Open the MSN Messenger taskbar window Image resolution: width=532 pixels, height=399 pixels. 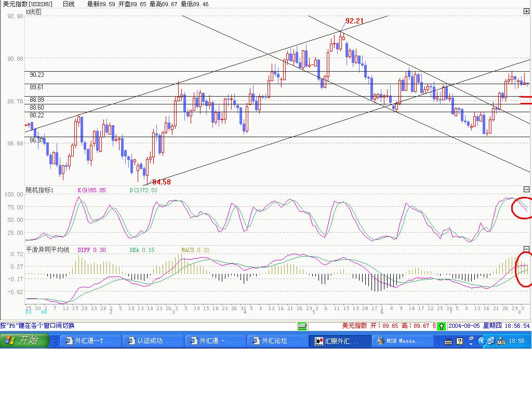[403, 341]
